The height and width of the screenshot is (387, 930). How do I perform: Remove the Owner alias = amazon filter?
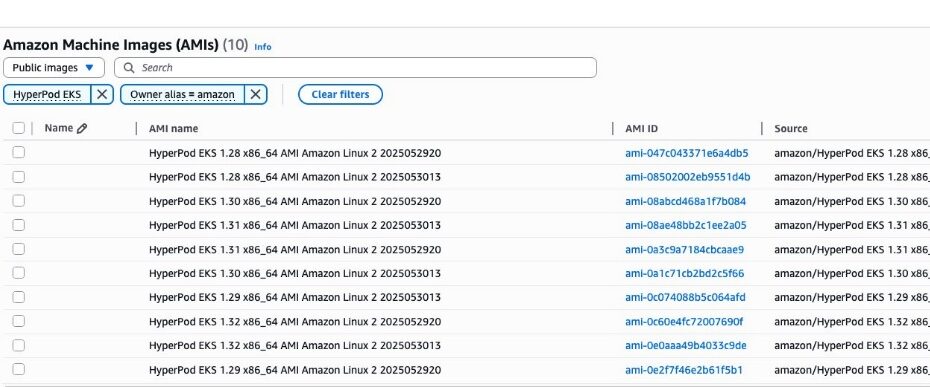[256, 94]
